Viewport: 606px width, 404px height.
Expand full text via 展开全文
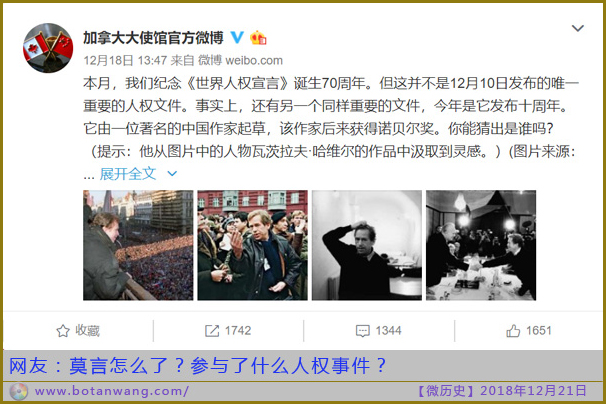[x=128, y=174]
